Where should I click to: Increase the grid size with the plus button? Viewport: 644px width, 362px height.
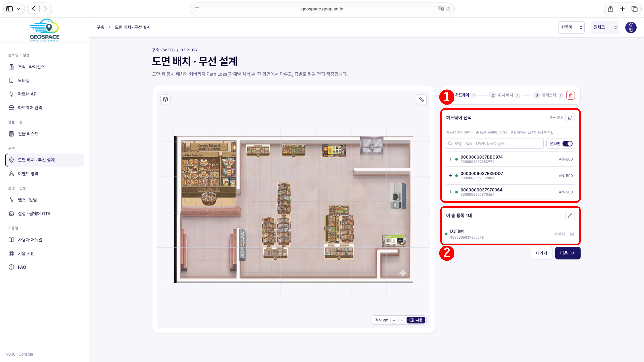(402, 320)
